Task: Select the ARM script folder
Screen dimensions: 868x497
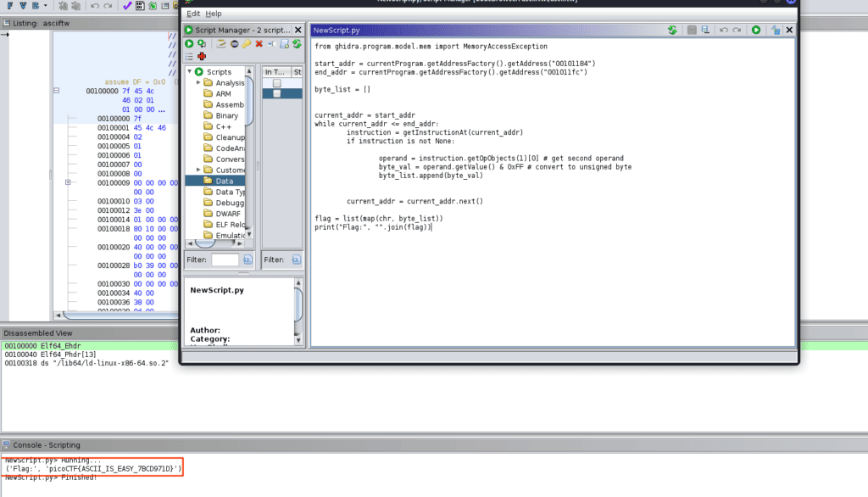Action: click(223, 93)
